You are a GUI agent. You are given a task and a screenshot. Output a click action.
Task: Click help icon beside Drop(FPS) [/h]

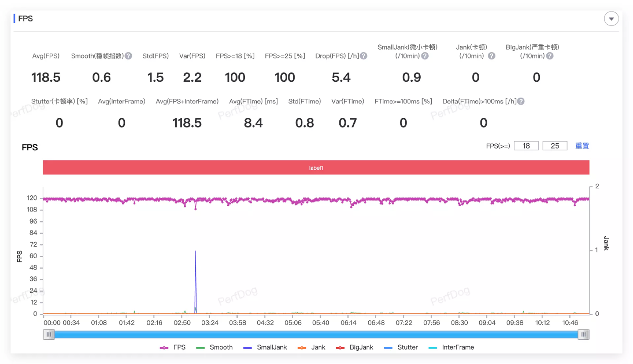pos(364,56)
